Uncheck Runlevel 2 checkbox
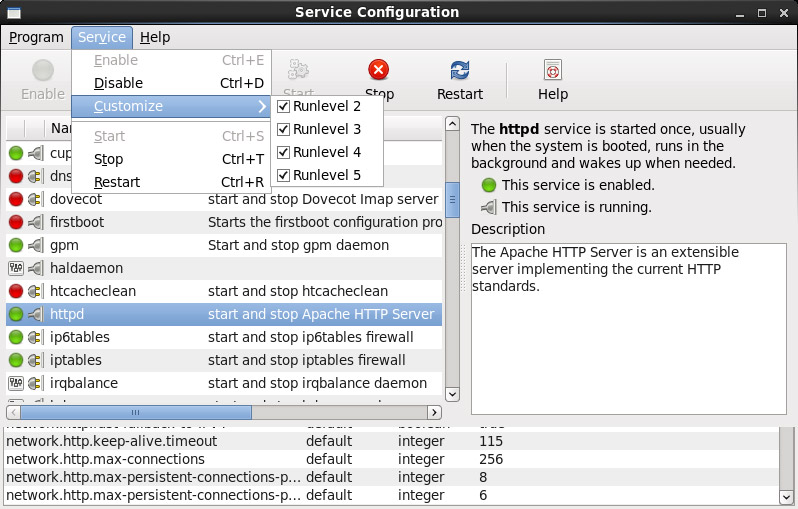 [283, 106]
